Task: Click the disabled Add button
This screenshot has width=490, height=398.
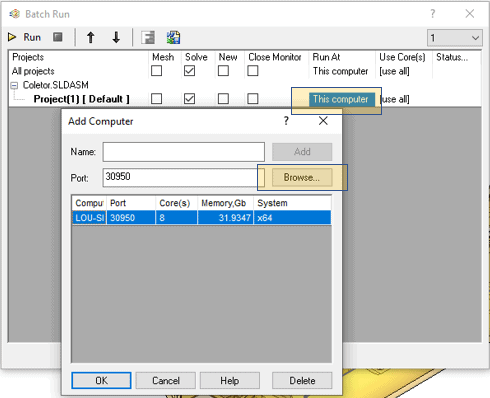Action: (302, 152)
